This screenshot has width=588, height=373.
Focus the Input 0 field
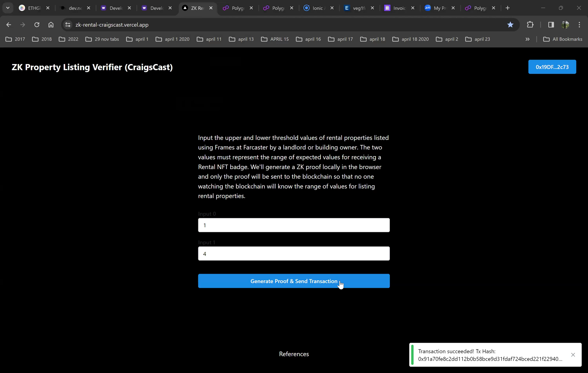[x=294, y=225]
